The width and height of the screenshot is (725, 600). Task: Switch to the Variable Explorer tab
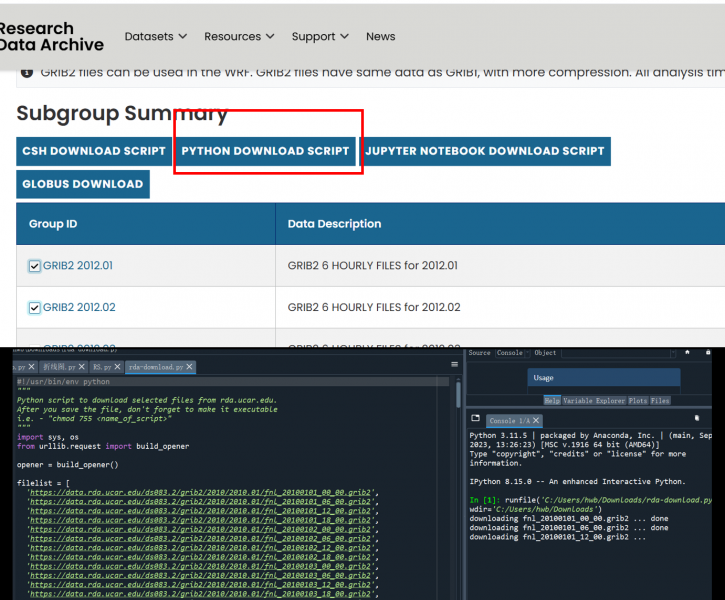[x=594, y=400]
